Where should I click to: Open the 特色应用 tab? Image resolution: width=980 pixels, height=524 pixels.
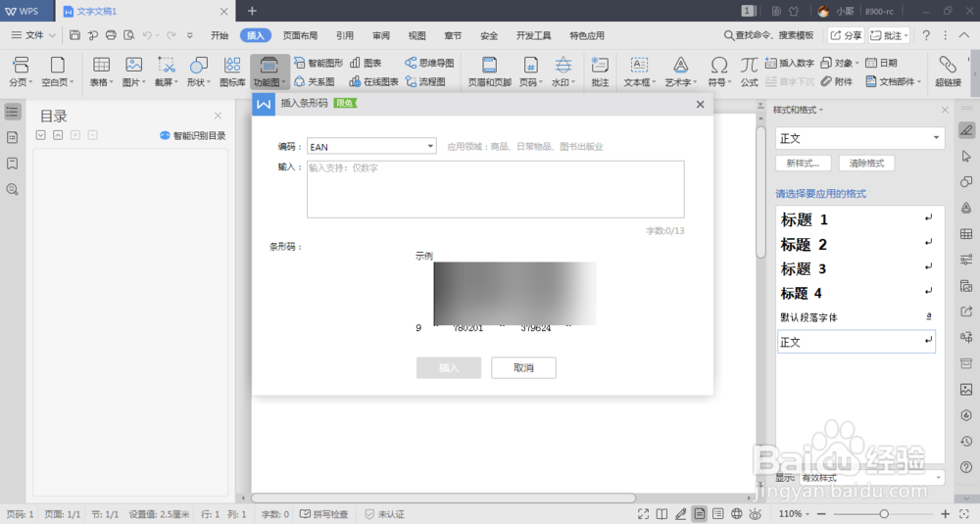tap(587, 35)
